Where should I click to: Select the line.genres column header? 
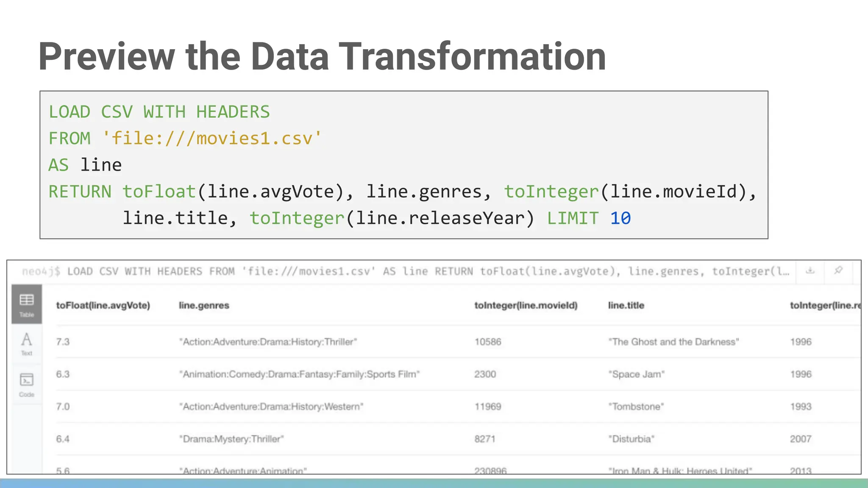pyautogui.click(x=204, y=305)
